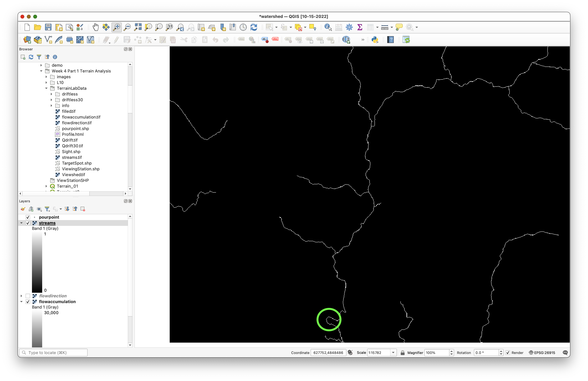Image resolution: width=588 pixels, height=381 pixels.
Task: Click the Type to locate search field
Action: (x=53, y=353)
